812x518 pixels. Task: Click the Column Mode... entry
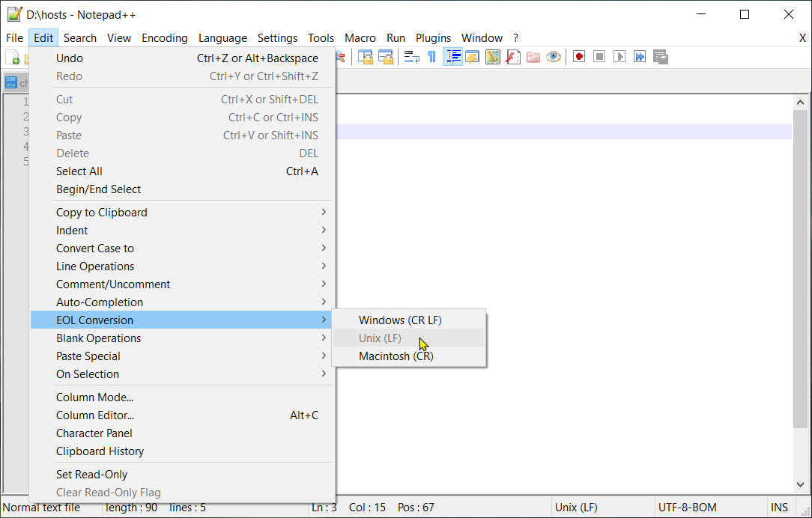[x=182, y=397]
